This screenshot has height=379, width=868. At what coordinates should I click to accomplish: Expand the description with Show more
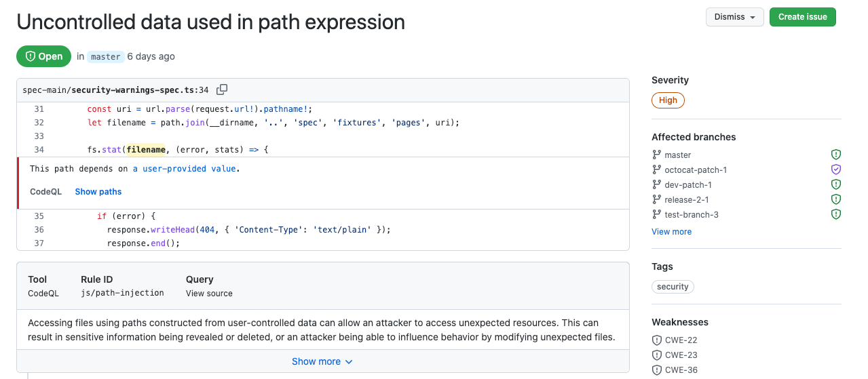pos(322,361)
